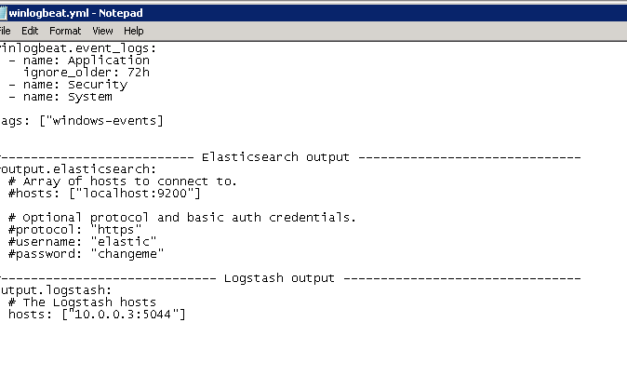This screenshot has height=376, width=627.
Task: Click the #username elastic line
Action: 82,242
